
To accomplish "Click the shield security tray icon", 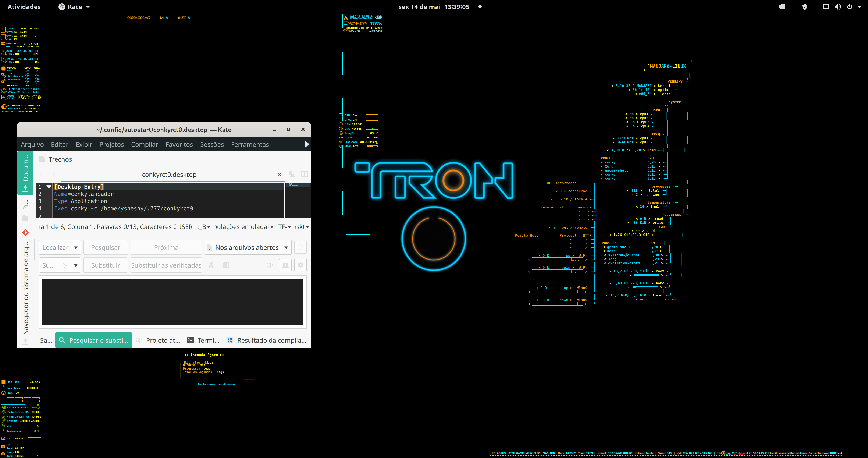I will (x=805, y=7).
